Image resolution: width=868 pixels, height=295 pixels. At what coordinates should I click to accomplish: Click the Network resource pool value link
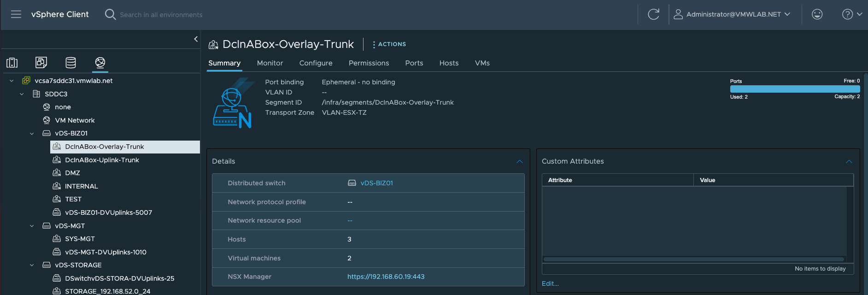click(x=350, y=220)
